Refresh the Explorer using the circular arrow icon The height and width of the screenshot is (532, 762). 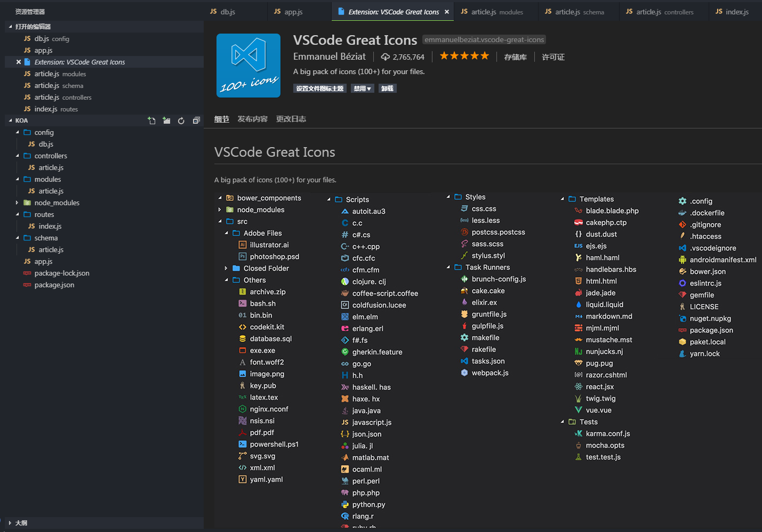[181, 120]
